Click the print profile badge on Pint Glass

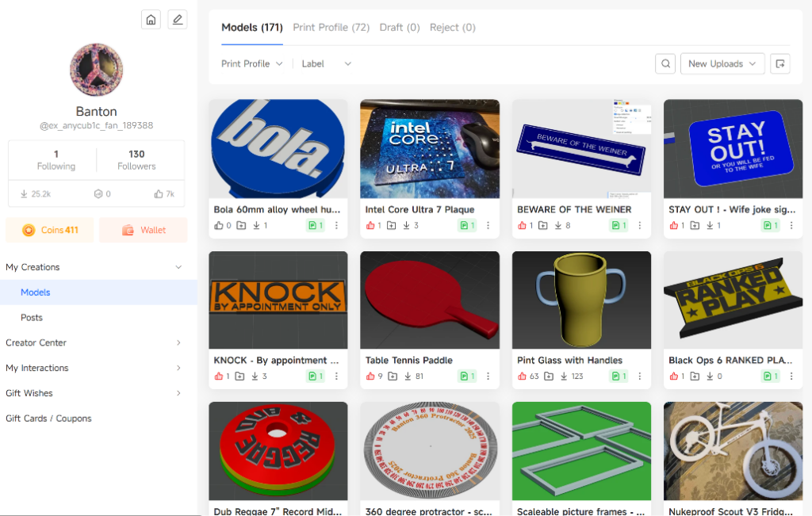[x=619, y=376]
